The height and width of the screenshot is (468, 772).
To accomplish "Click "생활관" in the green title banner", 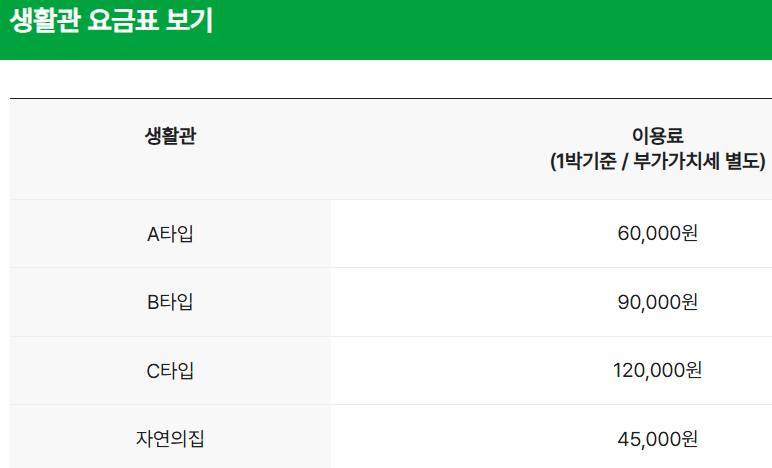I will [x=39, y=21].
